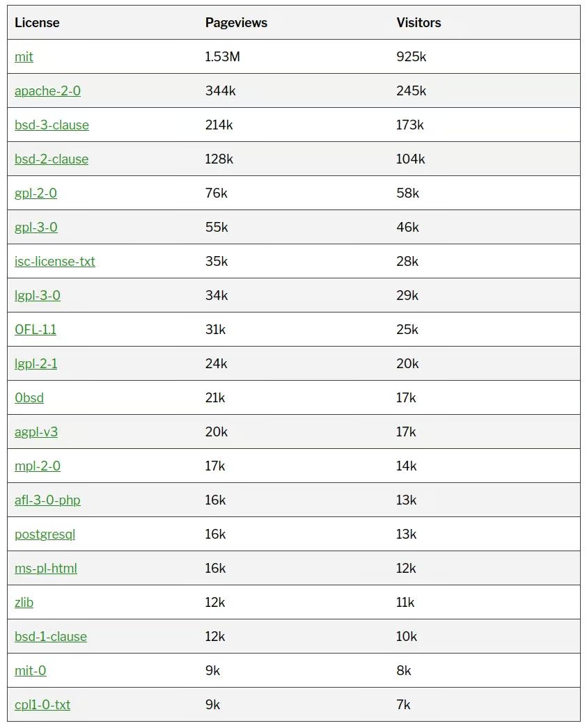Open the OFL-1.1 link
Image resolution: width=587 pixels, height=728 pixels.
point(36,330)
